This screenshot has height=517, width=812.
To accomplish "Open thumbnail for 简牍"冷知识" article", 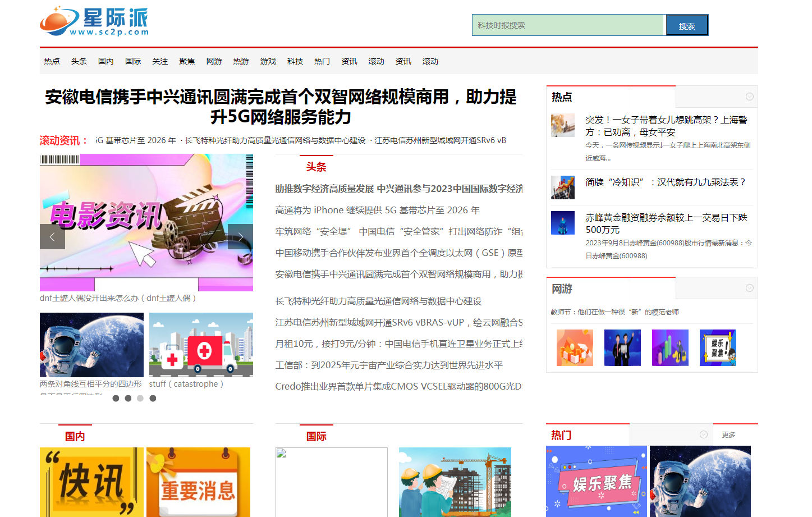I will click(x=563, y=187).
